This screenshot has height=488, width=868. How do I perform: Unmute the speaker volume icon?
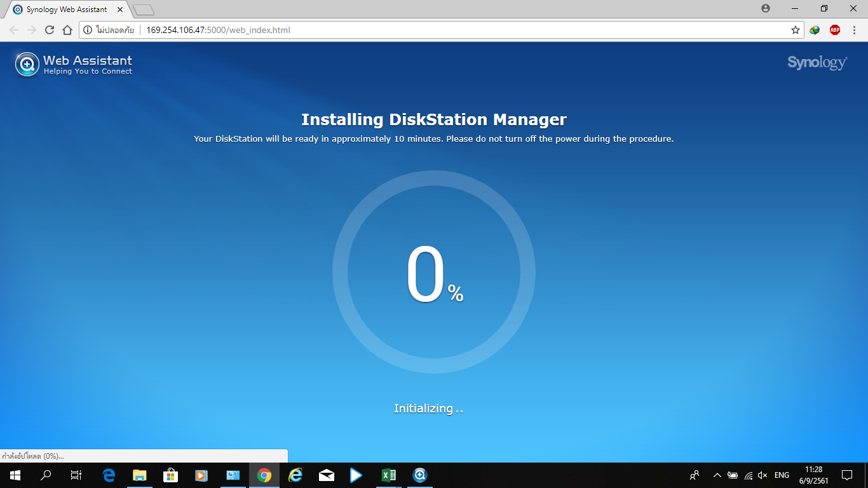click(x=763, y=475)
